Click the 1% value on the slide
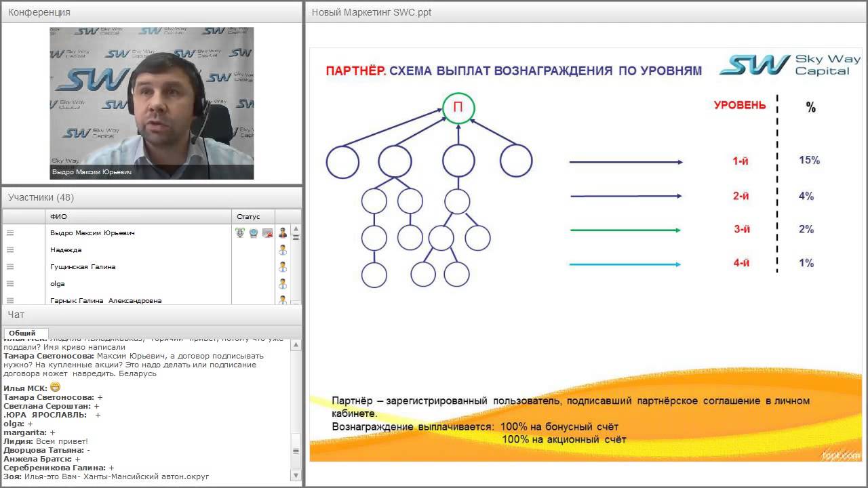The width and height of the screenshot is (868, 488). [x=806, y=263]
